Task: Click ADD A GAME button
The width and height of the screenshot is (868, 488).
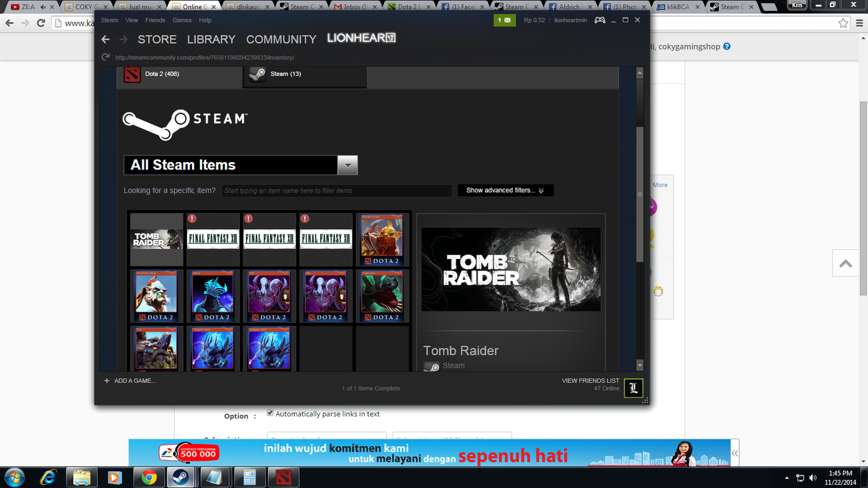Action: (x=130, y=381)
